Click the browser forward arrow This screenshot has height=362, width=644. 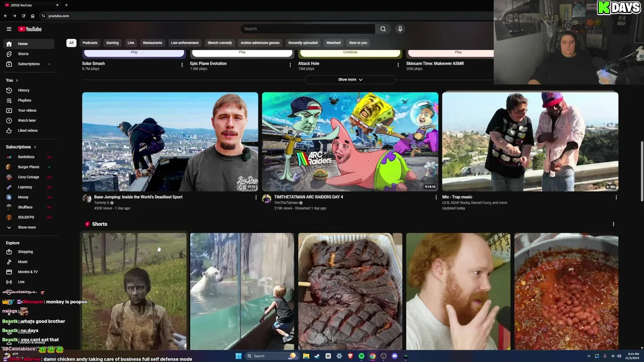click(14, 16)
